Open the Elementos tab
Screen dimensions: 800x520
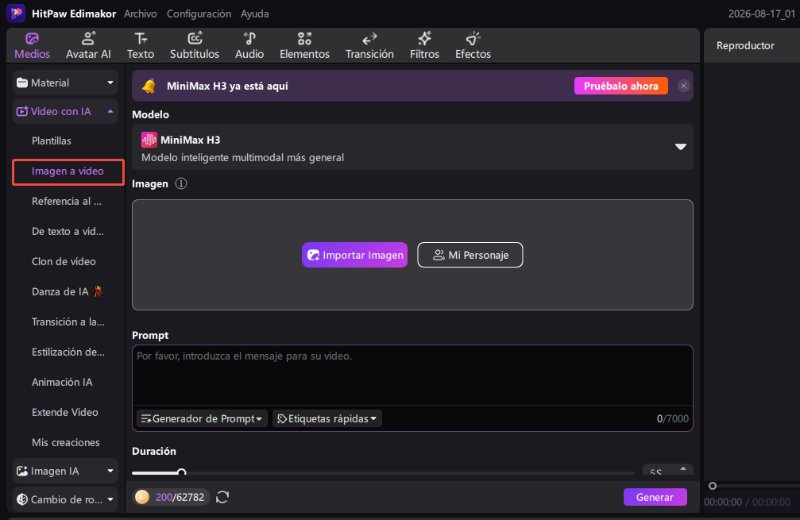tap(305, 46)
